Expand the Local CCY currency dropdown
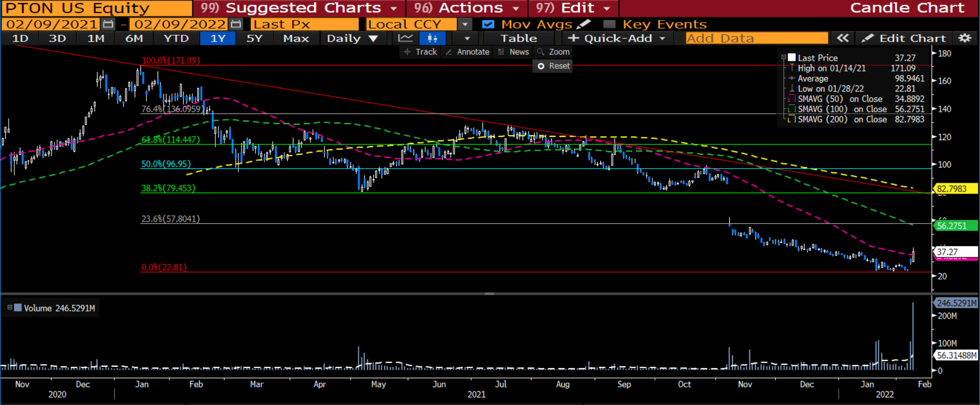Image resolution: width=980 pixels, height=405 pixels. (x=464, y=24)
